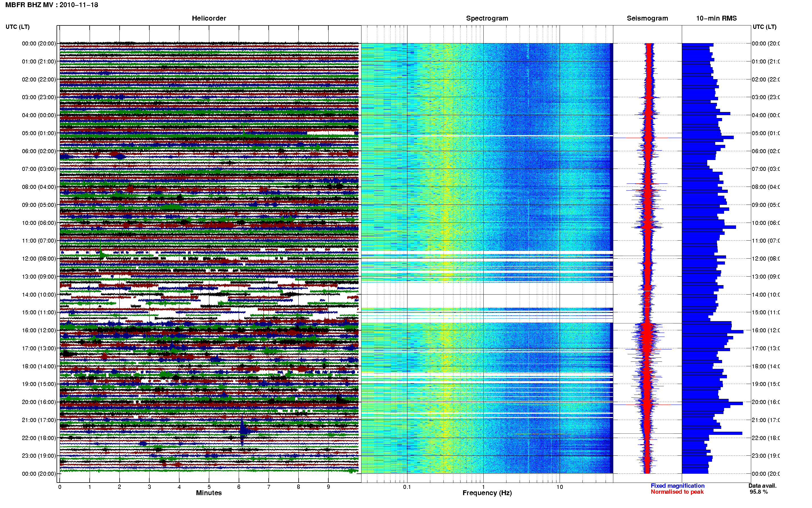
Task: Click the '11:00 (07:00)' left time label
Action: 39,241
